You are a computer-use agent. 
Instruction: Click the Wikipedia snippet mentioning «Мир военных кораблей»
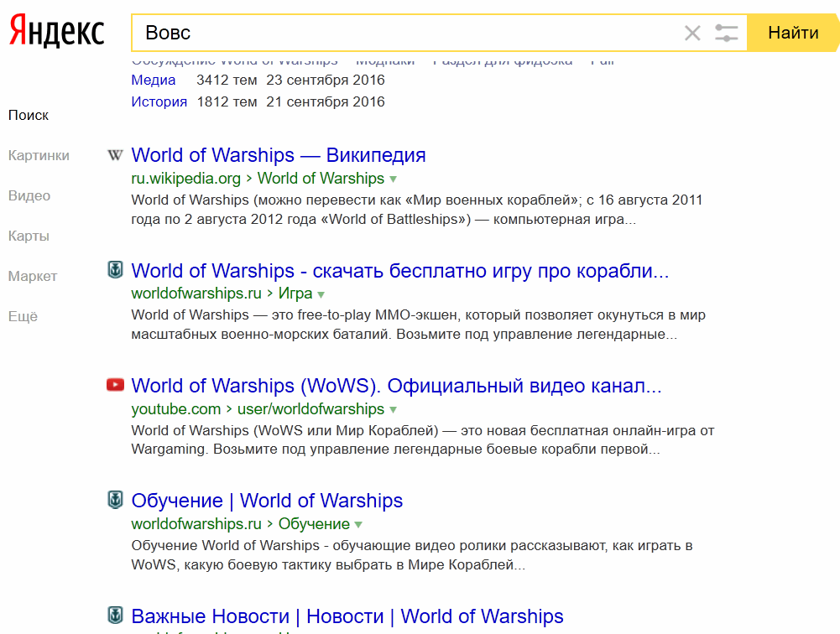[417, 210]
